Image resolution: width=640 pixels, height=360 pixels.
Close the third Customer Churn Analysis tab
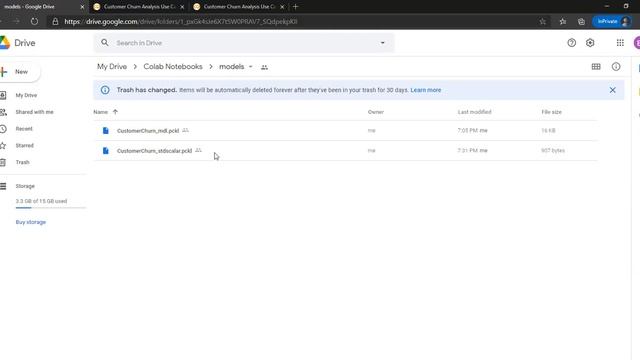(x=282, y=7)
